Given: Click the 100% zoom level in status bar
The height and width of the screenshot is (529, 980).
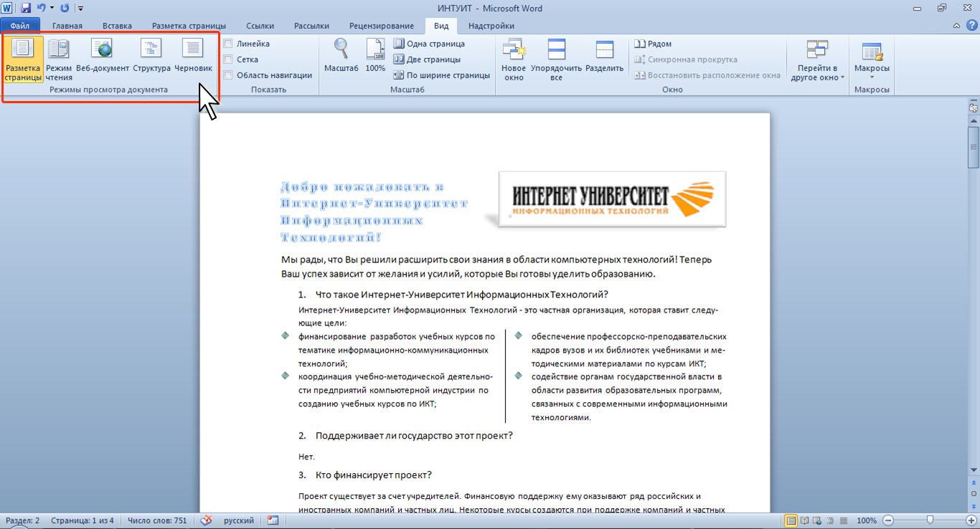Looking at the screenshot, I should (x=867, y=520).
